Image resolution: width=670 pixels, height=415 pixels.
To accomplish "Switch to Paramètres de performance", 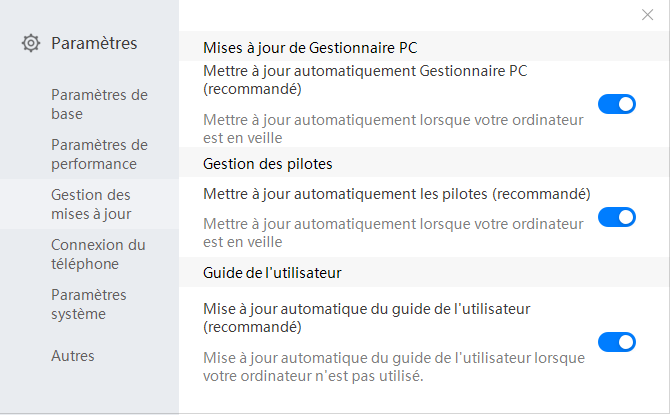I will [x=99, y=154].
